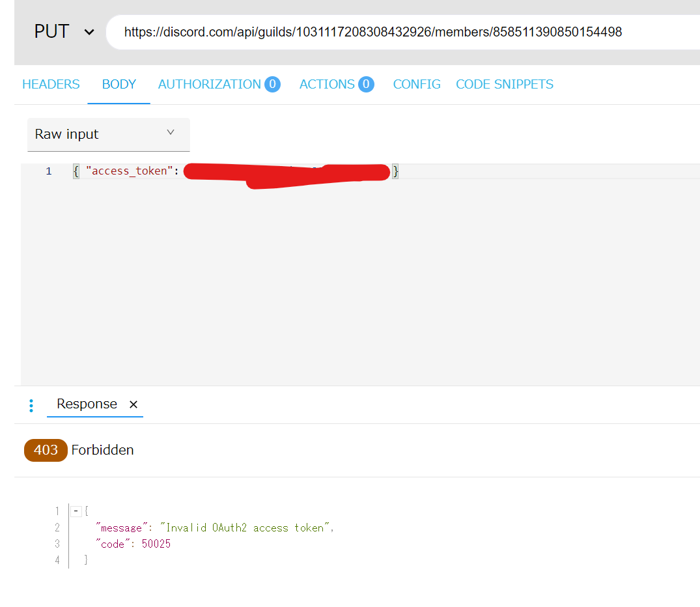Click the Forbidden status text
Screen dimensions: 700x607
(102, 450)
